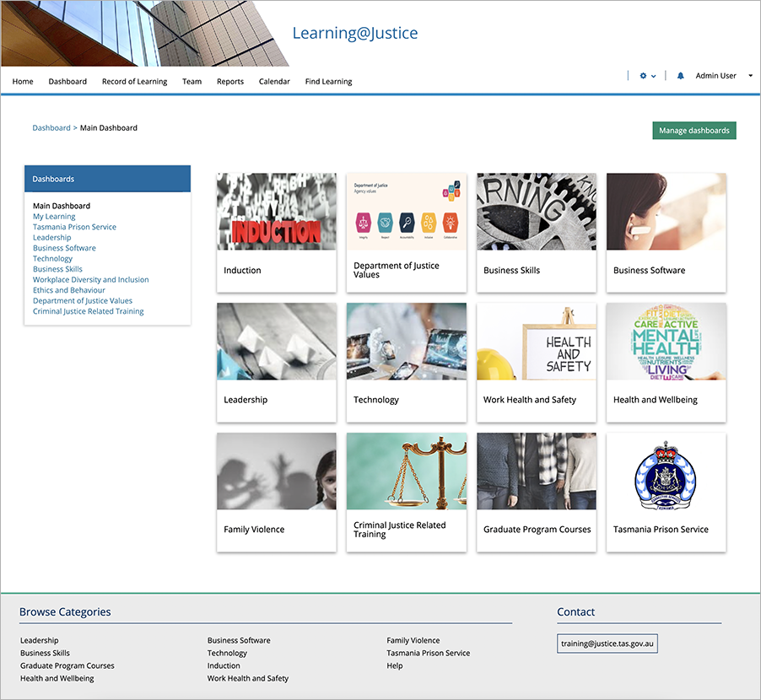Open the settings gear icon menu
761x700 pixels.
click(645, 76)
